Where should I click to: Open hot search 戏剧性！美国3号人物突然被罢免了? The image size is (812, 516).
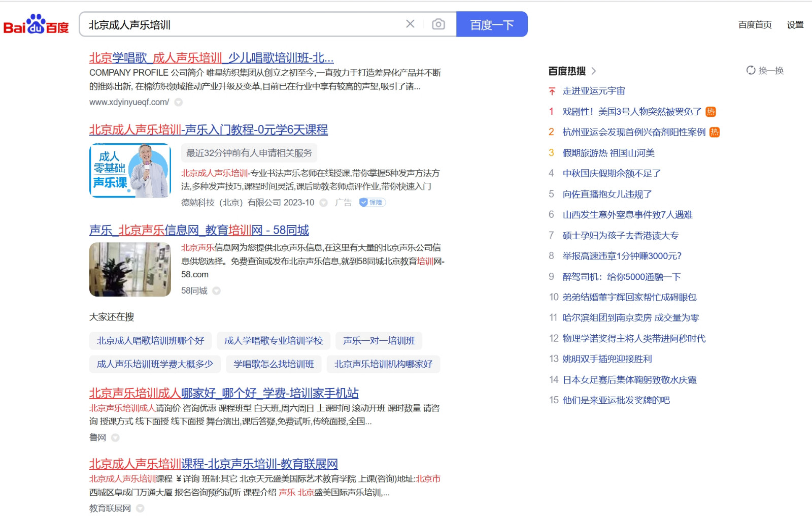tap(632, 112)
